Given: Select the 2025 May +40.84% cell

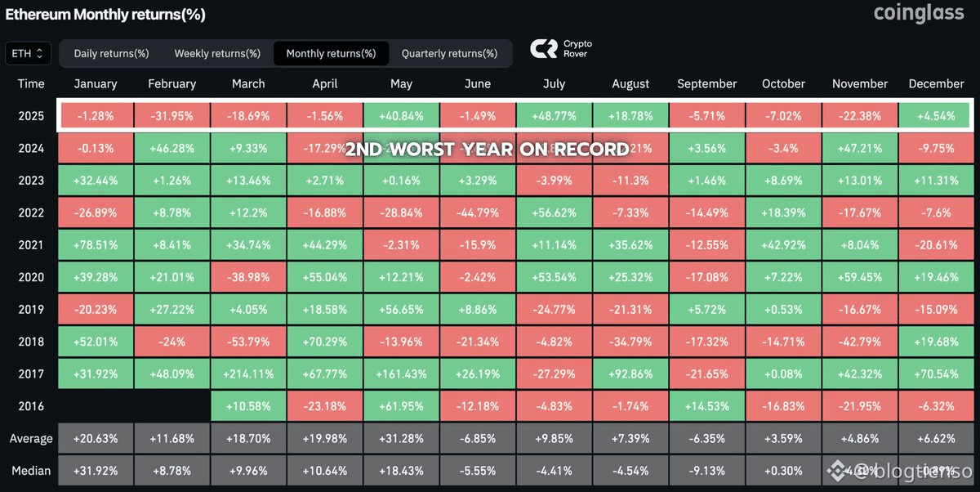Looking at the screenshot, I should (401, 116).
